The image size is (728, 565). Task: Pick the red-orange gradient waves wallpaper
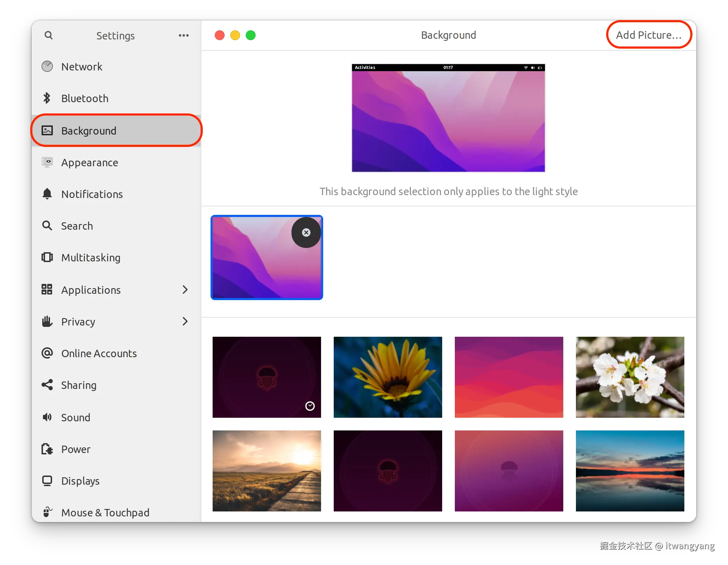(509, 377)
